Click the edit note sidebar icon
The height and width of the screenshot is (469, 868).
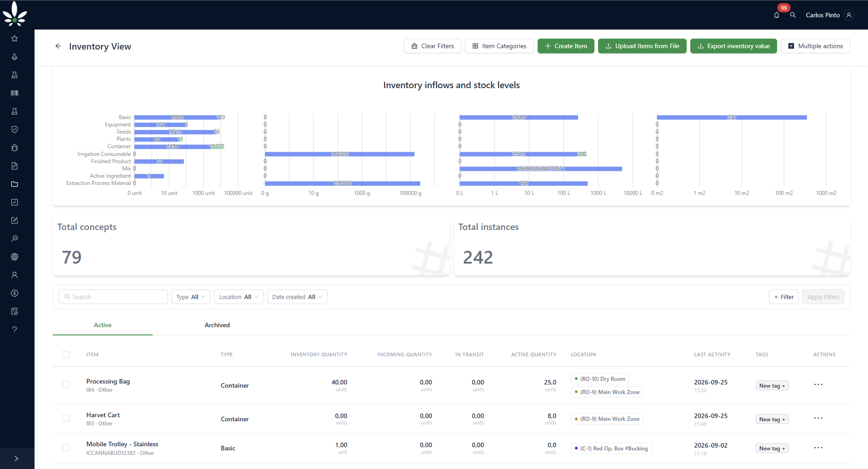tap(15, 220)
